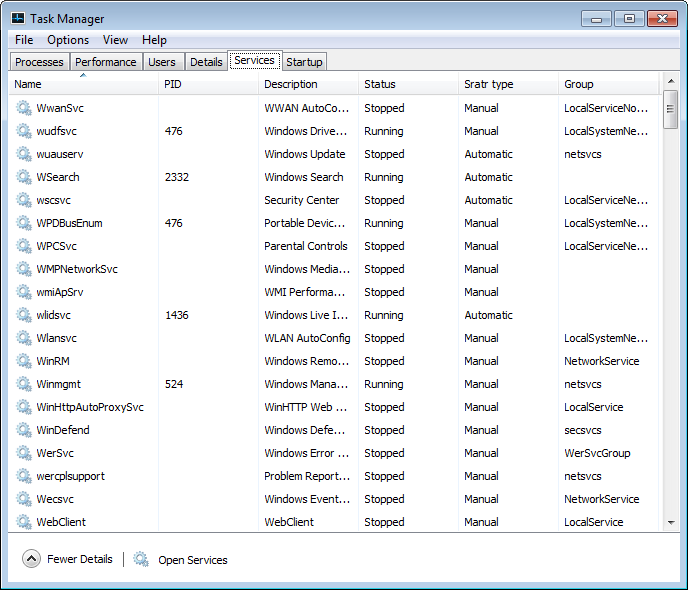Sort by the PID column header
688x590 pixels.
208,84
